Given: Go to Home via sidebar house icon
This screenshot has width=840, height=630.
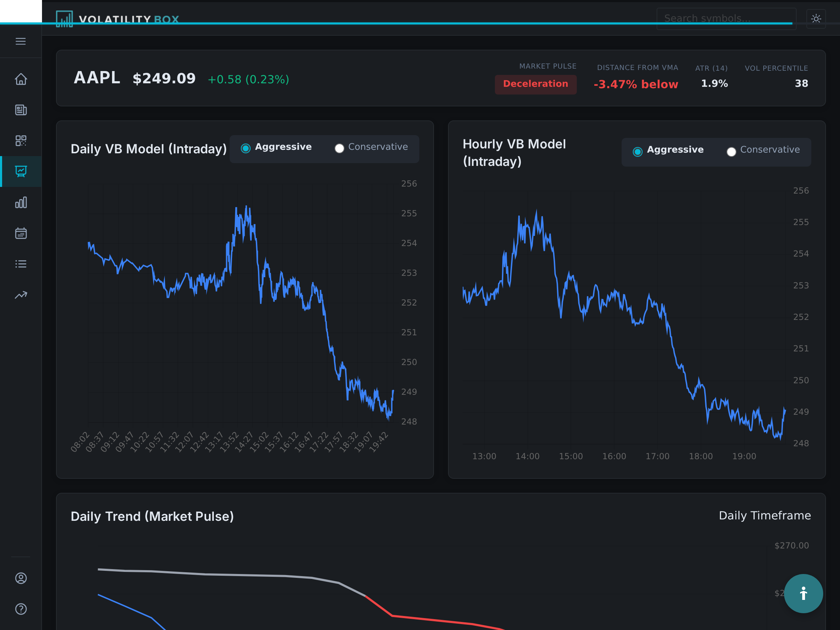Looking at the screenshot, I should point(21,79).
